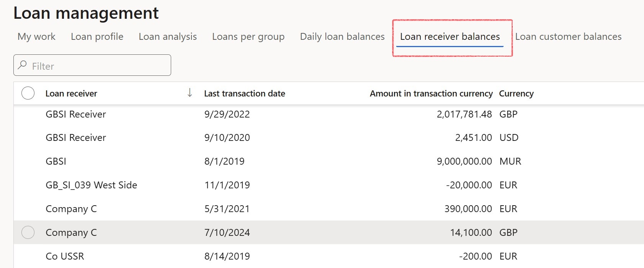Click the search icon in the Filter box

click(22, 65)
